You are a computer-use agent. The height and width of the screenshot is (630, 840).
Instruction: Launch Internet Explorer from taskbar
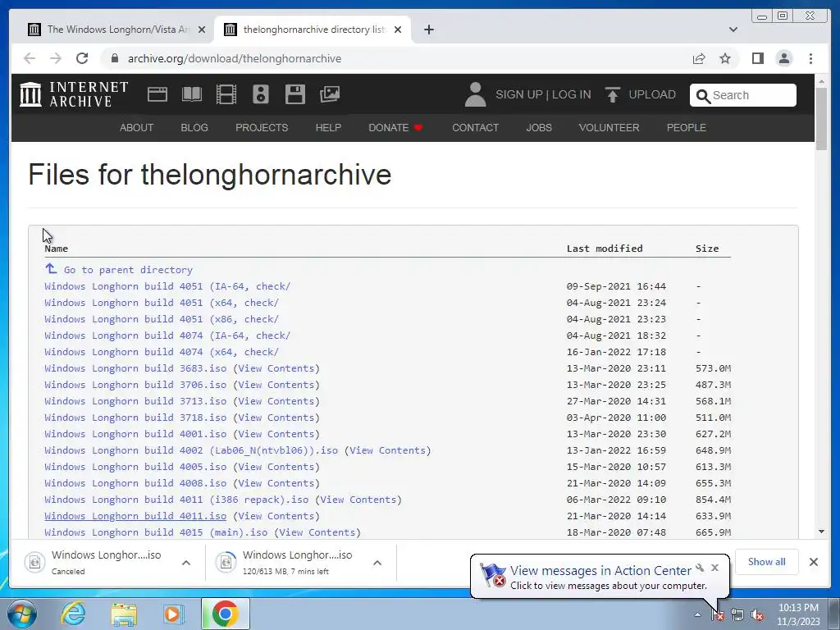(73, 614)
